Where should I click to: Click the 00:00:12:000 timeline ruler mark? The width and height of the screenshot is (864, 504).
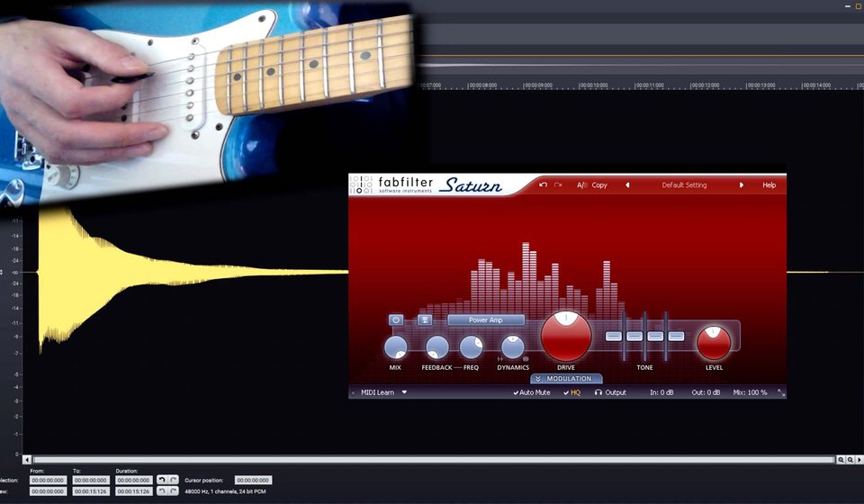click(x=705, y=85)
